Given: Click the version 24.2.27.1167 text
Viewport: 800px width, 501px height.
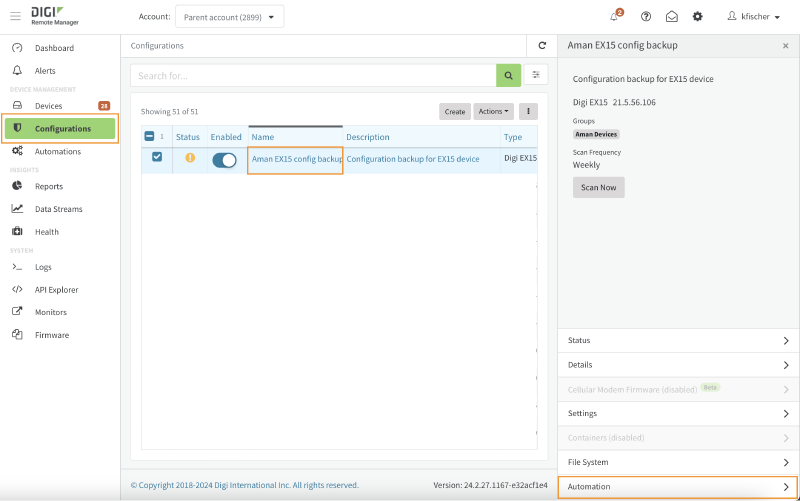Looking at the screenshot, I should point(490,485).
